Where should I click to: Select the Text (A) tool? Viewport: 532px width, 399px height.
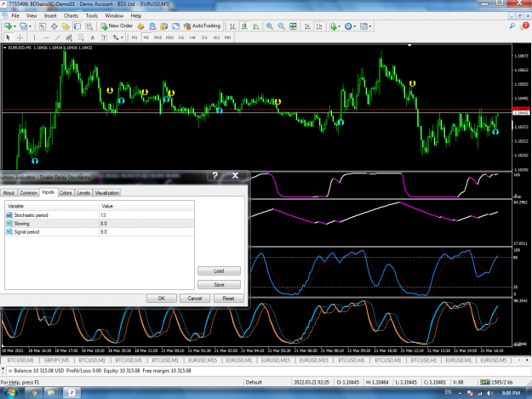pos(92,37)
